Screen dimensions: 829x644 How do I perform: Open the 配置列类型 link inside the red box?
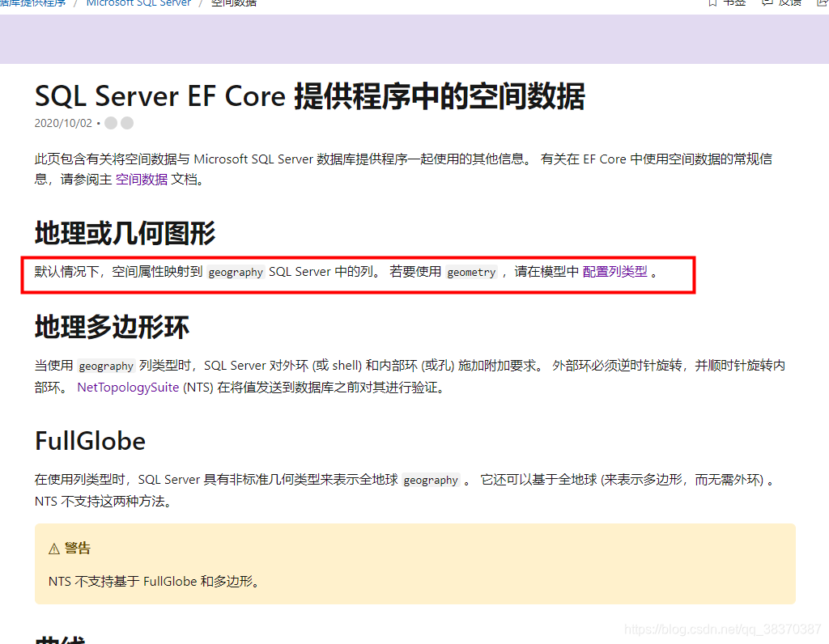tap(614, 272)
